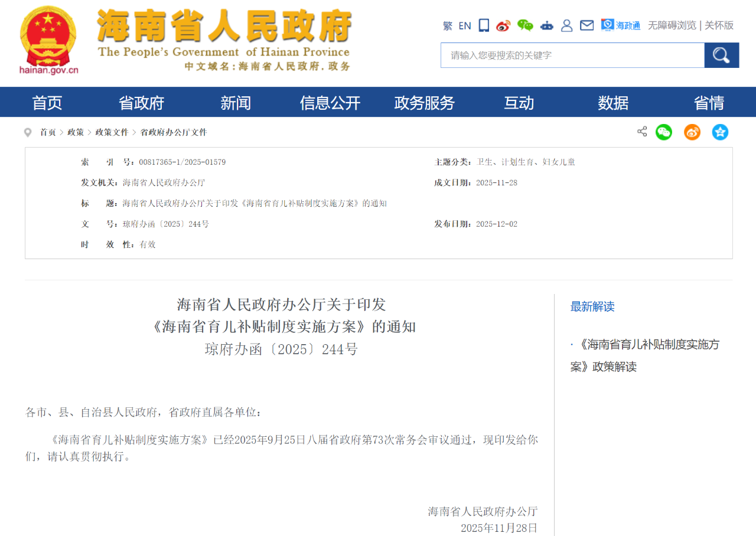Select the 政务服务 menu item

[x=424, y=102]
